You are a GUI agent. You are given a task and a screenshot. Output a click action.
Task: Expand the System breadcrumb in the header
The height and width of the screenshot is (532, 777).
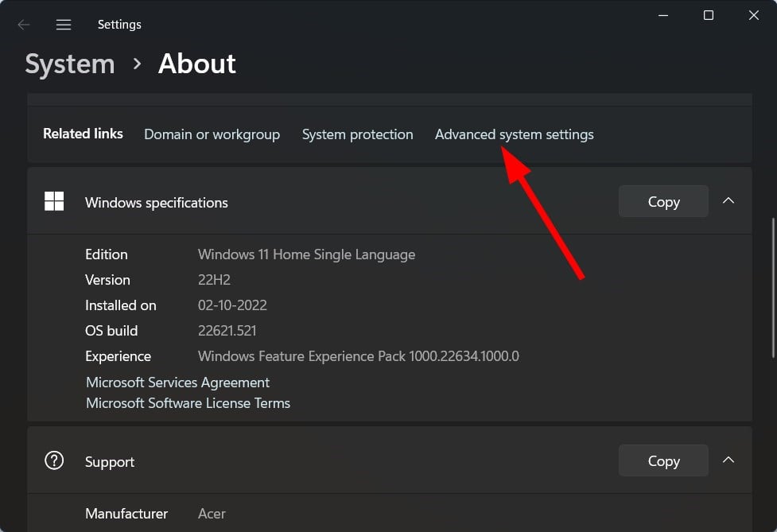pos(69,64)
